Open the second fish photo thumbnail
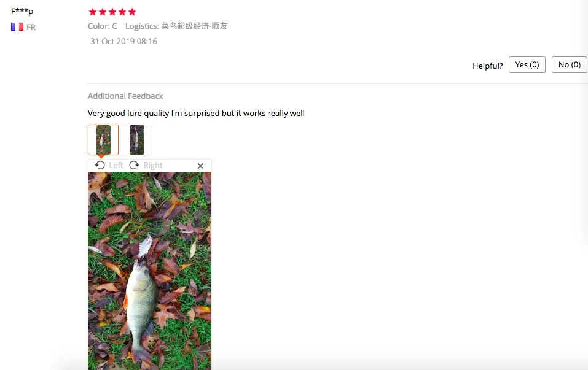Image resolution: width=588 pixels, height=370 pixels. pos(137,140)
